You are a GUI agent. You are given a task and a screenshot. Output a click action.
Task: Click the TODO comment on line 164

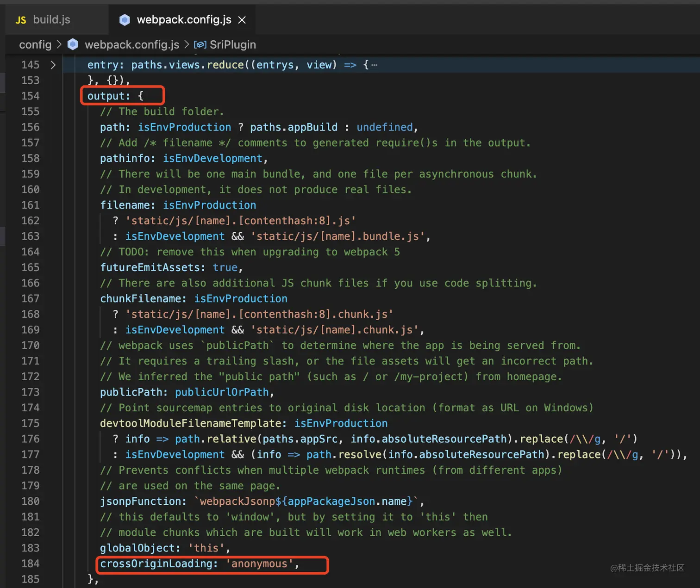(x=250, y=252)
